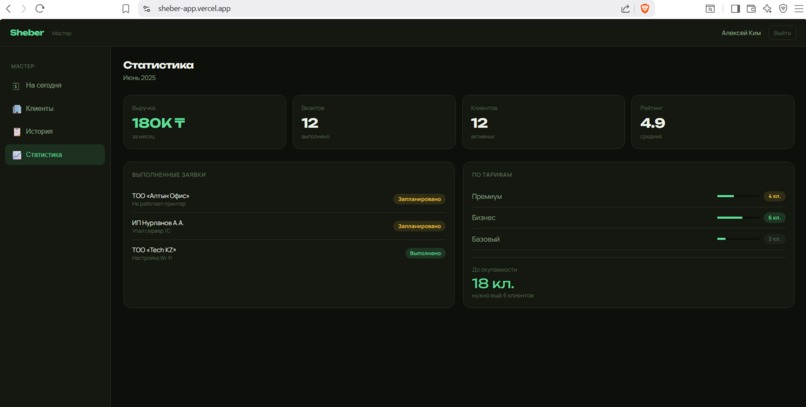
Task: Click the browser forward arrow
Action: [24, 8]
